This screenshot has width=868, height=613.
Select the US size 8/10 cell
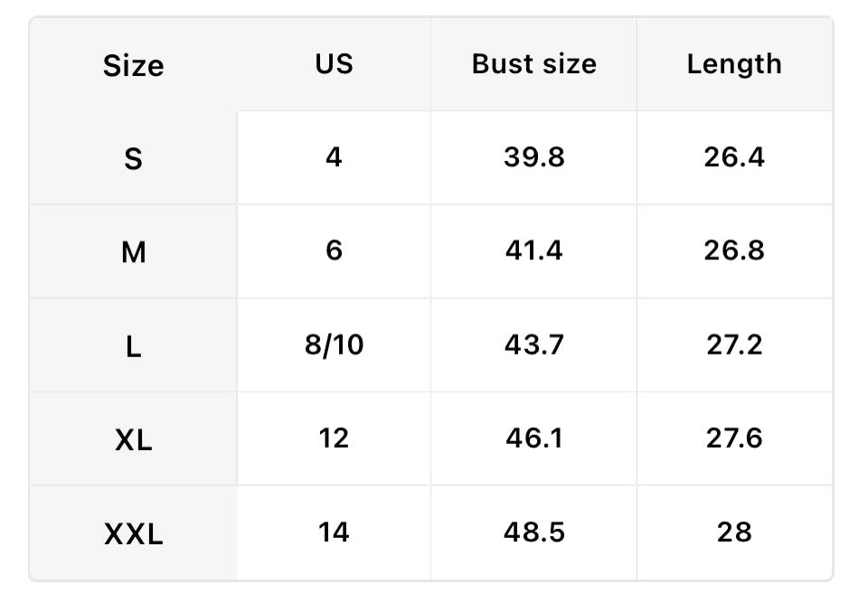(334, 345)
